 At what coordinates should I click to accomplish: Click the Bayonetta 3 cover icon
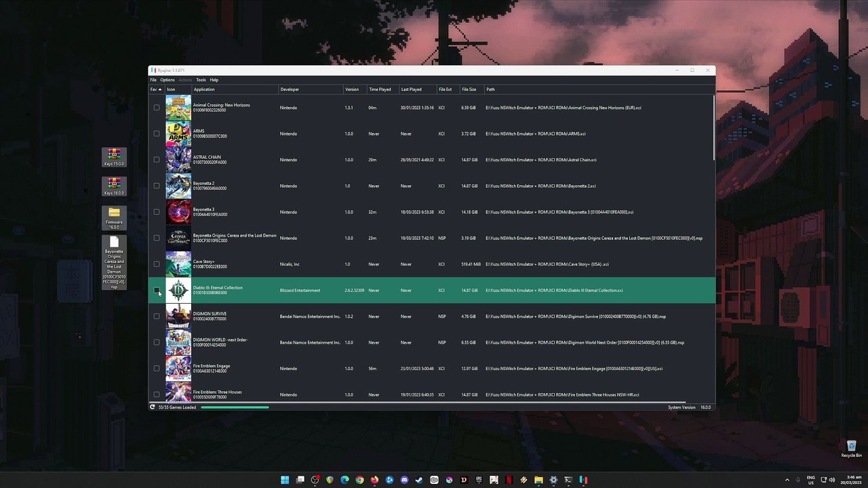[x=178, y=212]
